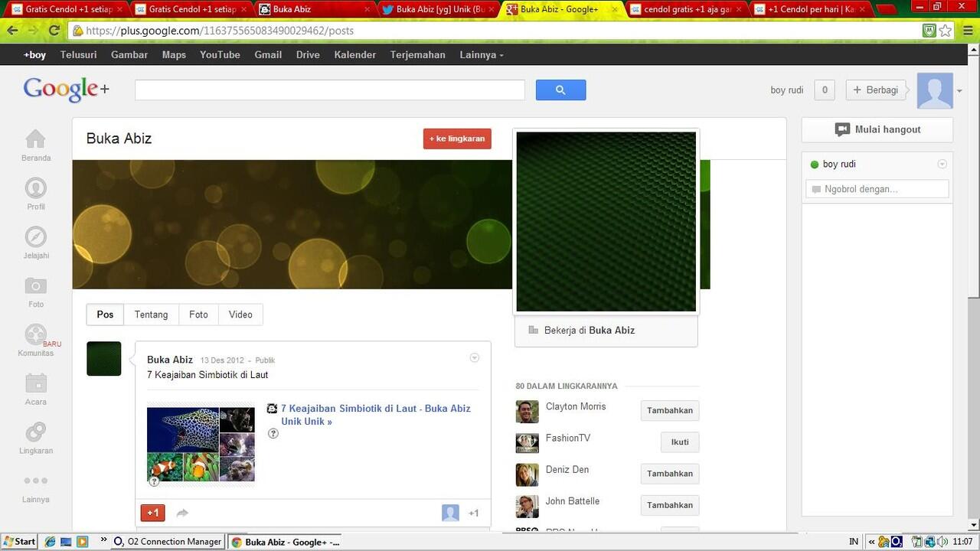
Task: Click the + Berbagi share button
Action: [x=876, y=90]
